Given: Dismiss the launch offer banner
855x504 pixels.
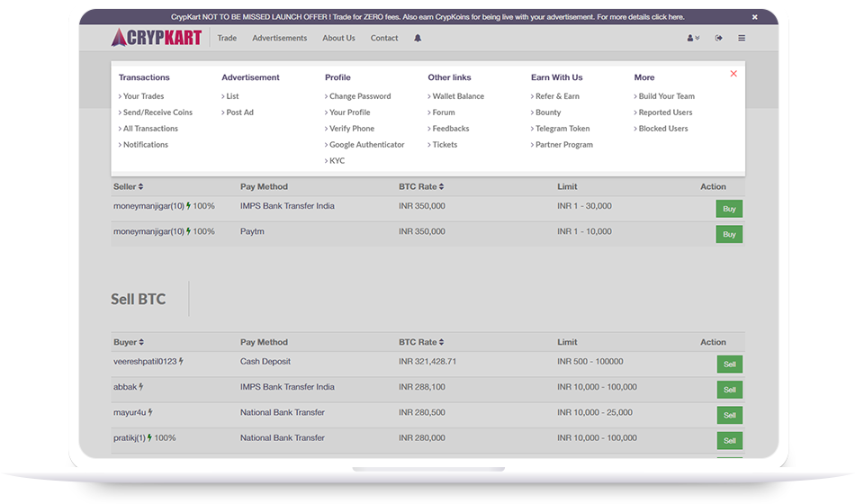Looking at the screenshot, I should 754,17.
